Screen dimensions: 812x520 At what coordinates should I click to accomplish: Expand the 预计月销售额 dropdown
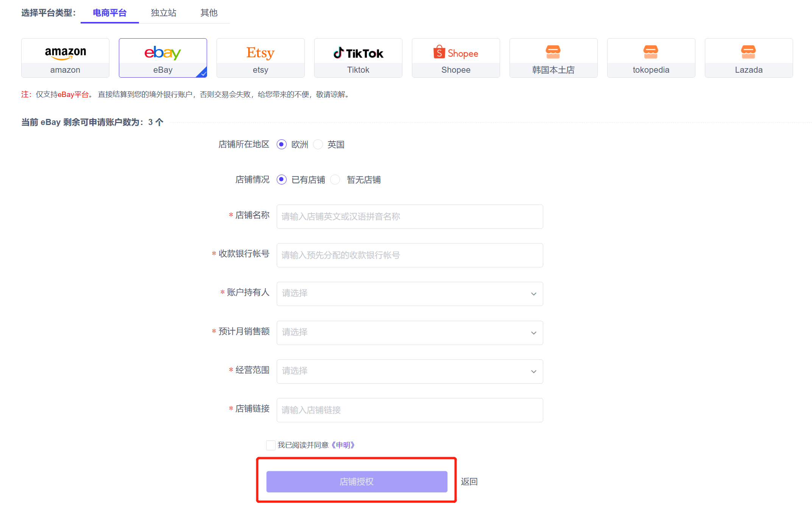pos(410,333)
